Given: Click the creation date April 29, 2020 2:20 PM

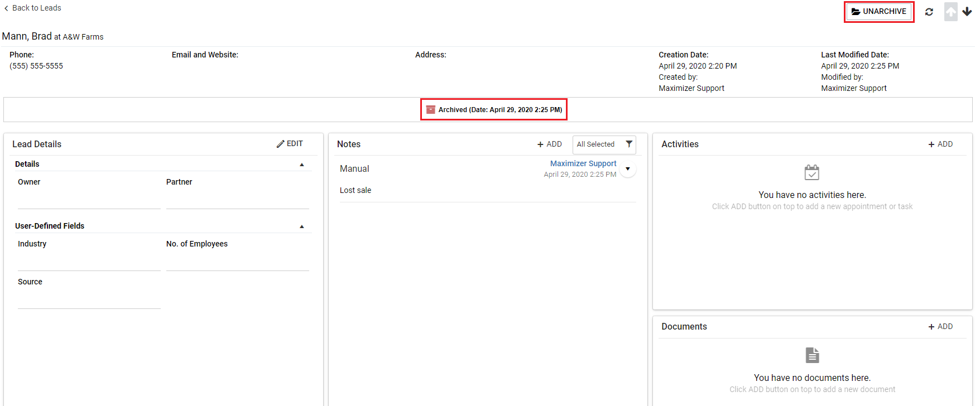Looking at the screenshot, I should click(x=698, y=66).
